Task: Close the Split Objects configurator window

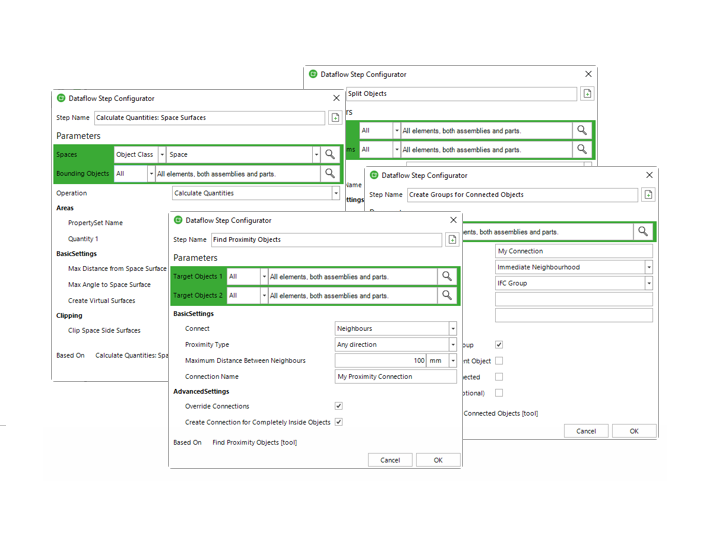Action: pyautogui.click(x=588, y=74)
